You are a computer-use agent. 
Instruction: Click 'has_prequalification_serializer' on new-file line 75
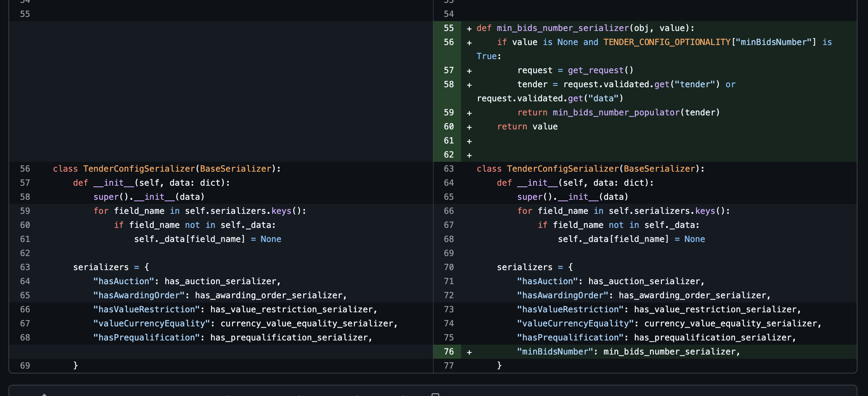(x=713, y=338)
